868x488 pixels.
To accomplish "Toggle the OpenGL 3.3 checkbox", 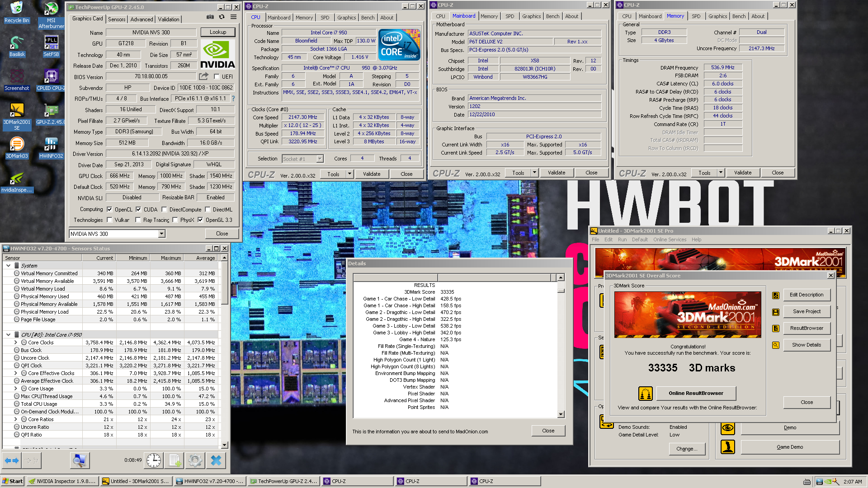I will pos(200,220).
